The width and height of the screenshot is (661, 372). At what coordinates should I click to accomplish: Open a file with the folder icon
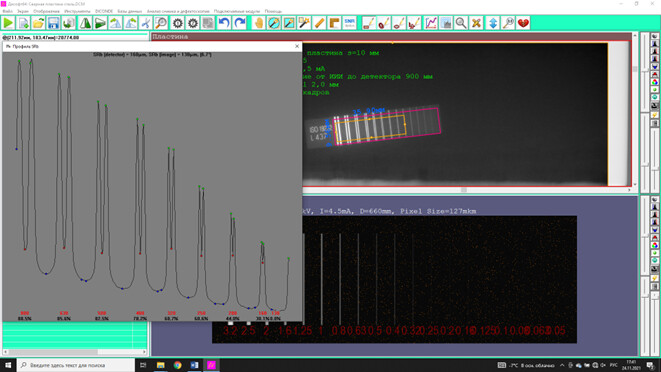click(x=38, y=23)
